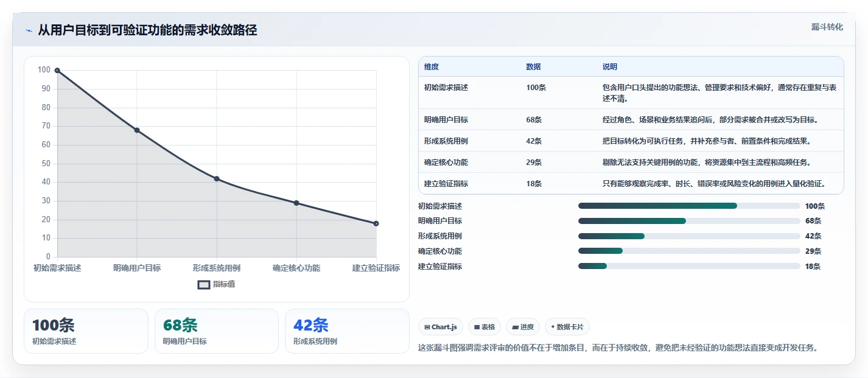Click the lightning icon beside the title
Screen dimensions: 868x378
coord(29,30)
